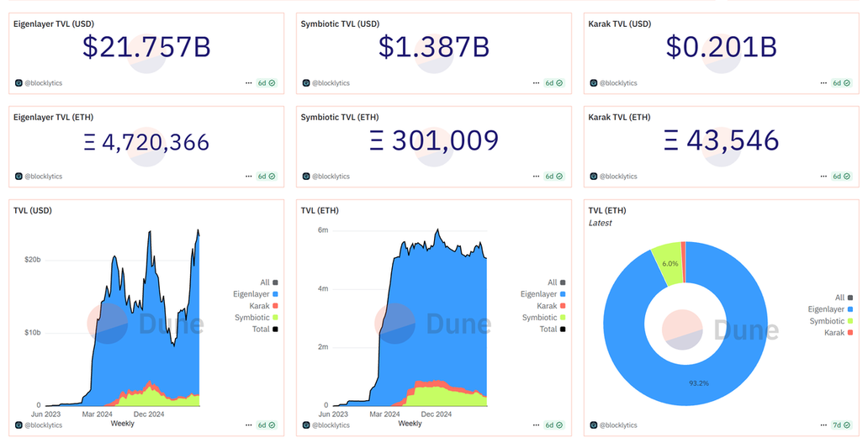Click the 6d freshness badge on TVL (USD) chart

tap(267, 425)
